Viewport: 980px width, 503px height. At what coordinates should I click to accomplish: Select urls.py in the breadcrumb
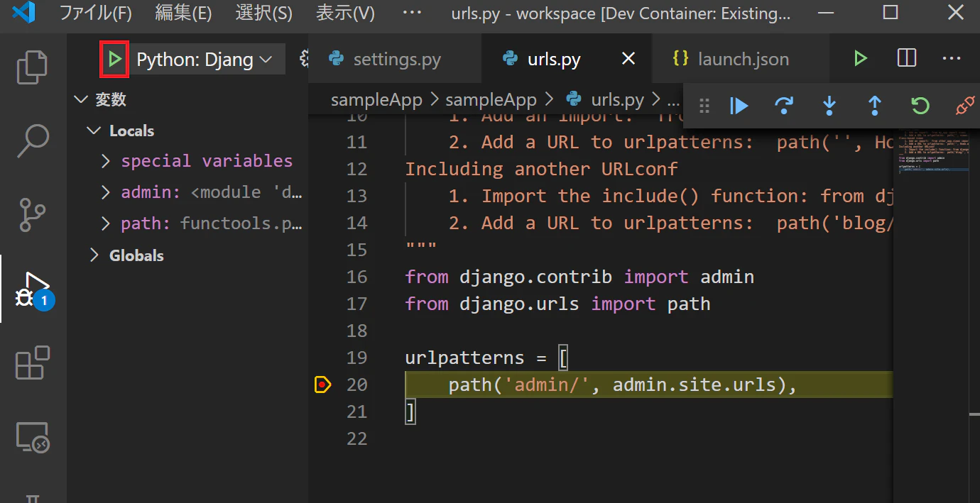pos(616,100)
